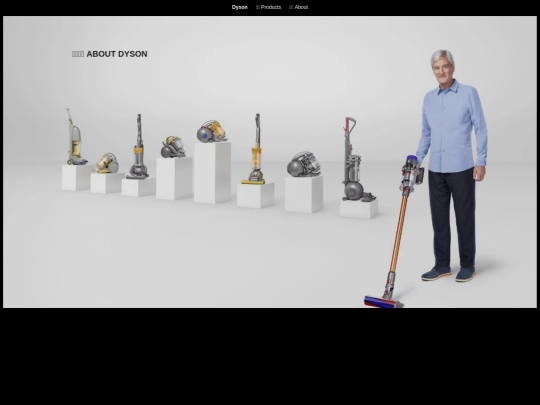Go to the About page
The image size is (540, 405).
299,7
